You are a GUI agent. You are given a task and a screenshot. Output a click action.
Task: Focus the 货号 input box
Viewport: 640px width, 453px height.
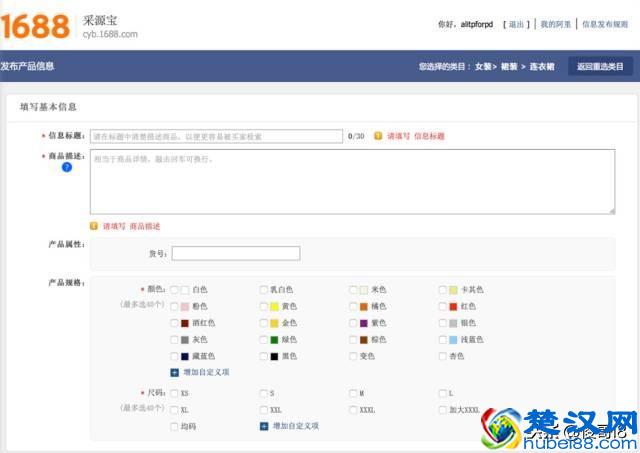click(x=236, y=253)
